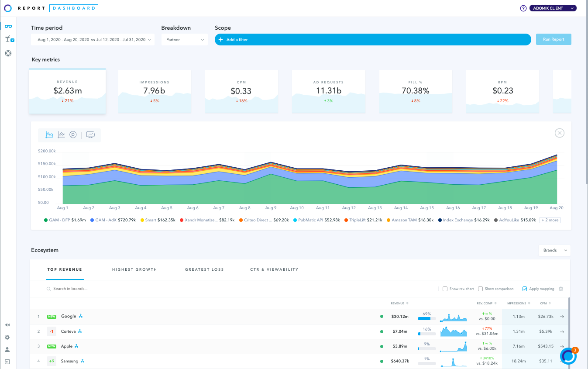Screen dimensions: 588x369
Task: Open Apple row details arrow
Action: click(562, 346)
